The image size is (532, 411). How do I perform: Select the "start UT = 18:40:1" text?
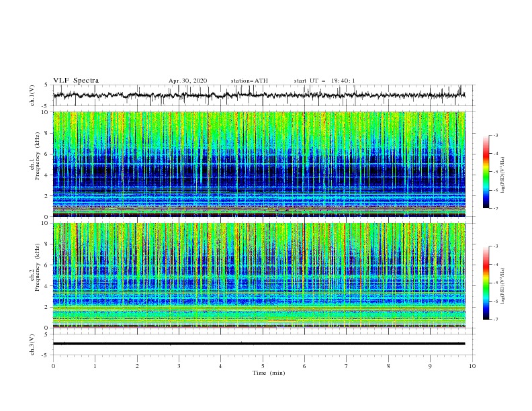point(324,81)
